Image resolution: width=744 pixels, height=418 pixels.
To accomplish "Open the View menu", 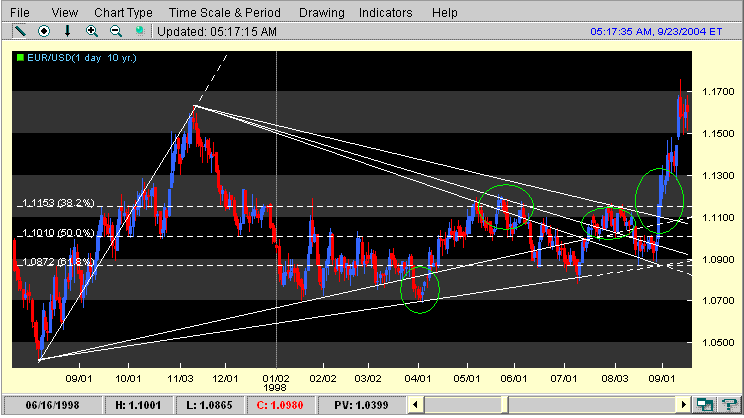I will (65, 12).
